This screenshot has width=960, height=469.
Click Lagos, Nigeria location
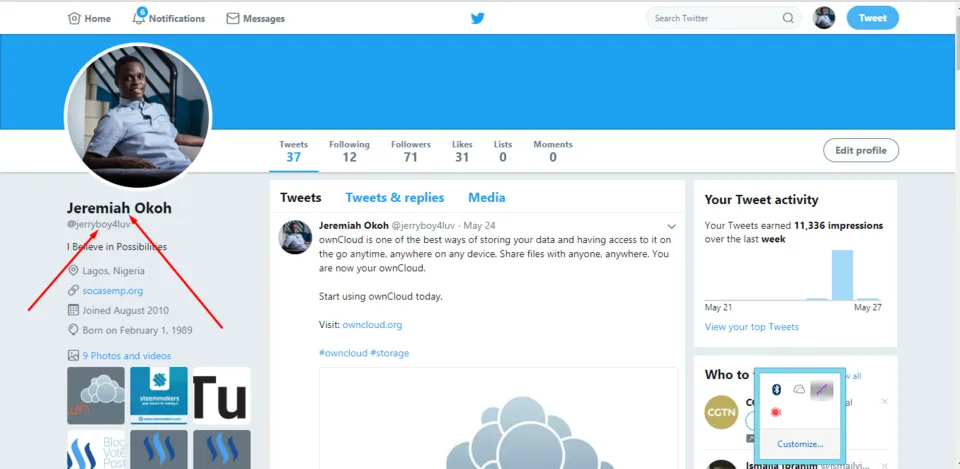click(x=113, y=271)
